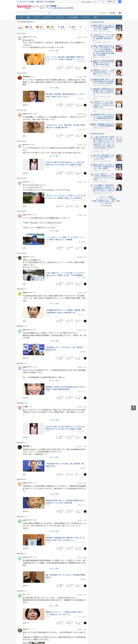138x644 pixels.
Task: Click 非表示・報告 on 908tikyu comment
Action: click(82, 77)
